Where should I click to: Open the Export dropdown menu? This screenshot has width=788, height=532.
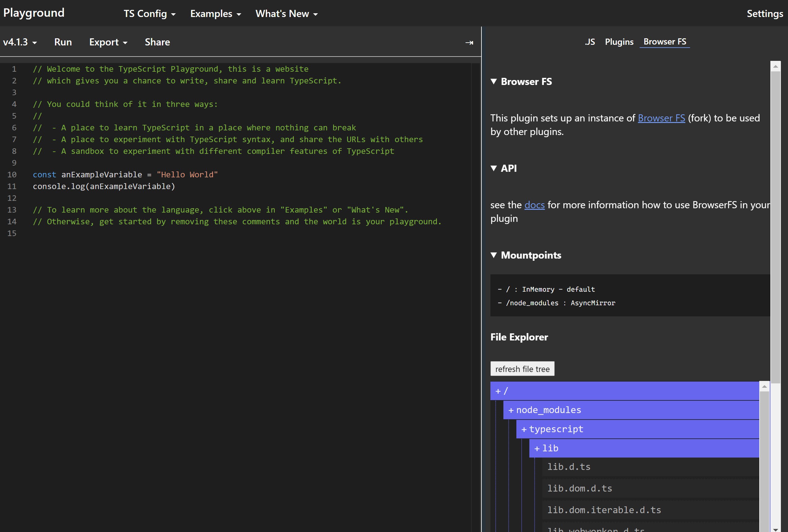108,42
